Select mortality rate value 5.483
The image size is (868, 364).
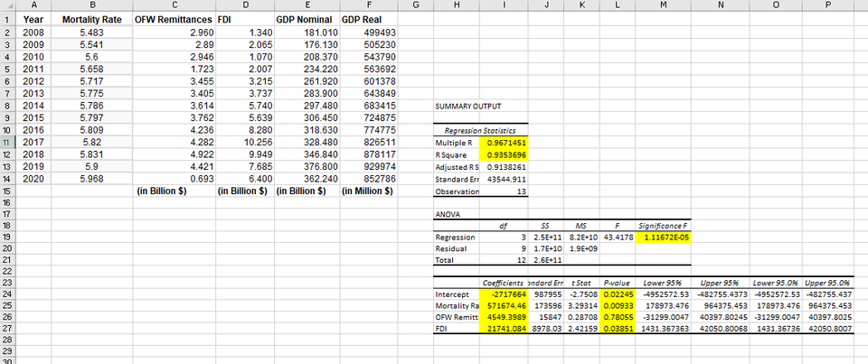(92, 33)
